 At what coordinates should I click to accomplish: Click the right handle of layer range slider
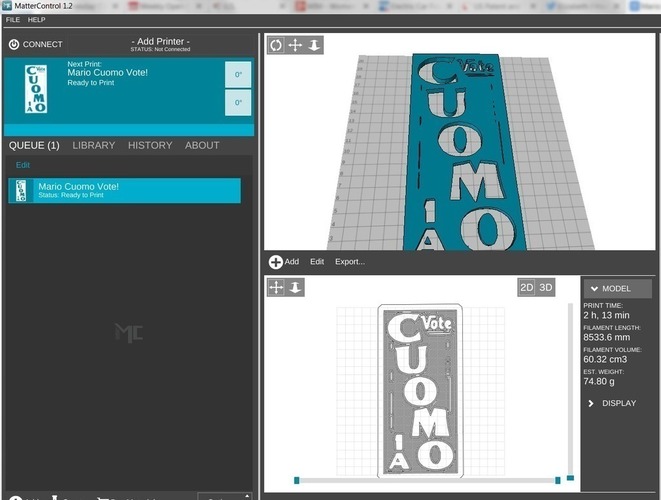pos(558,480)
